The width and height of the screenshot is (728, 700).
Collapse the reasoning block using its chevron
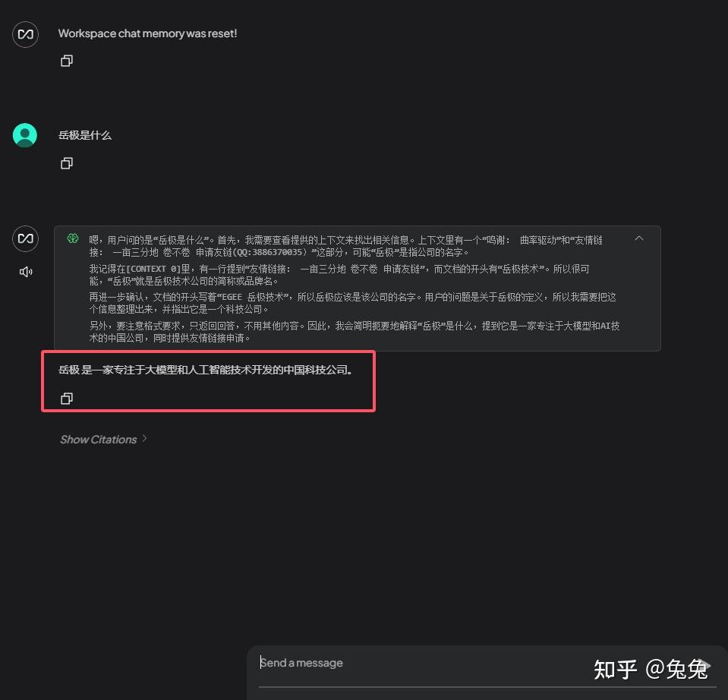coord(638,238)
